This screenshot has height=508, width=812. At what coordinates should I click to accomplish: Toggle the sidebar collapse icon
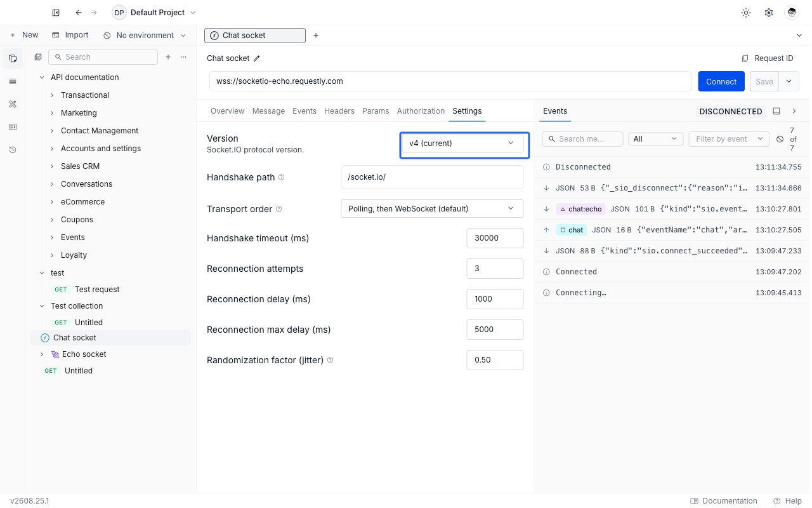pyautogui.click(x=56, y=13)
